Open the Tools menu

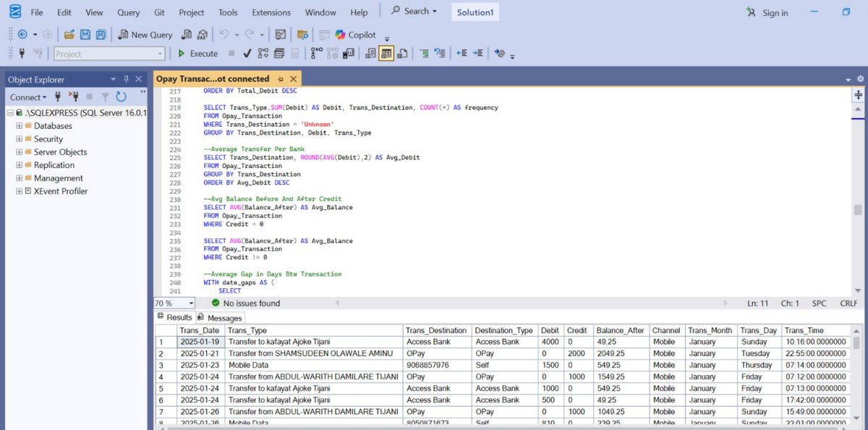click(x=228, y=12)
